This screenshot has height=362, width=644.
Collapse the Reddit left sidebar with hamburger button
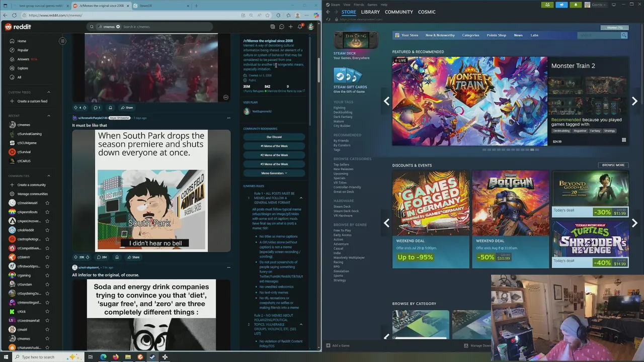click(62, 41)
